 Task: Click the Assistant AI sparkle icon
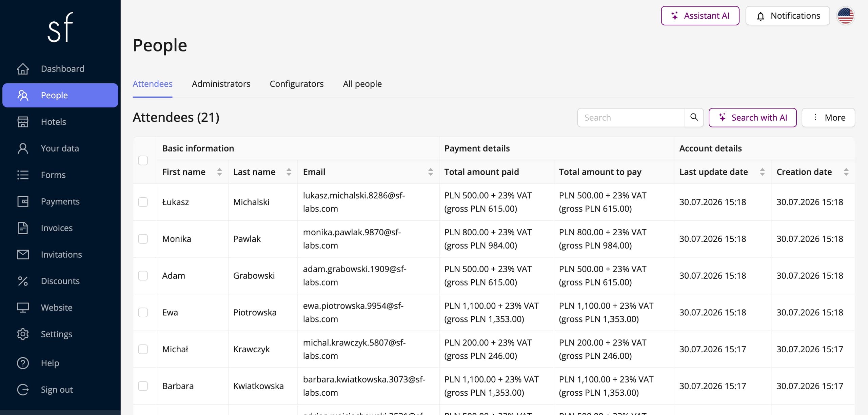675,16
